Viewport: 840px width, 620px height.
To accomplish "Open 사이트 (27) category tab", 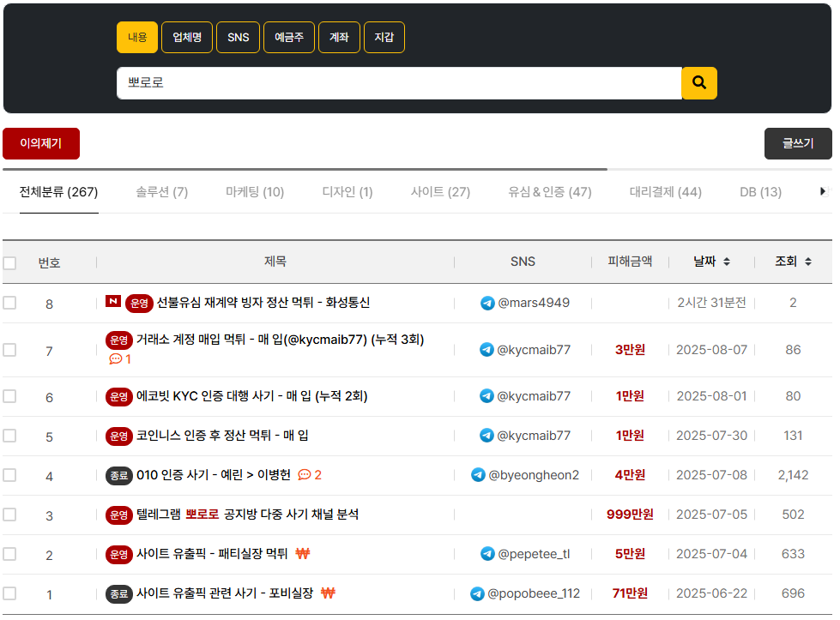I will tap(440, 192).
